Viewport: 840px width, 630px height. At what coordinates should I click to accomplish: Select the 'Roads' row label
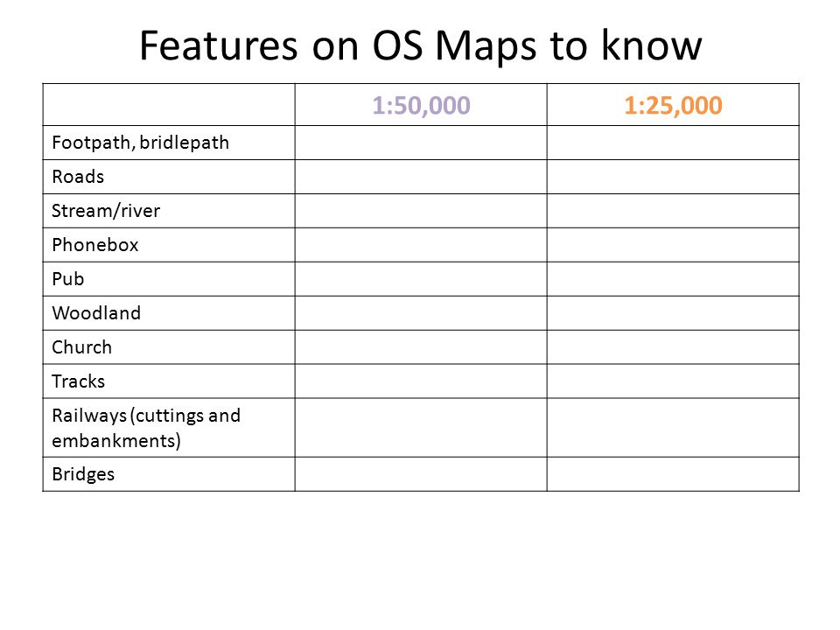78,177
